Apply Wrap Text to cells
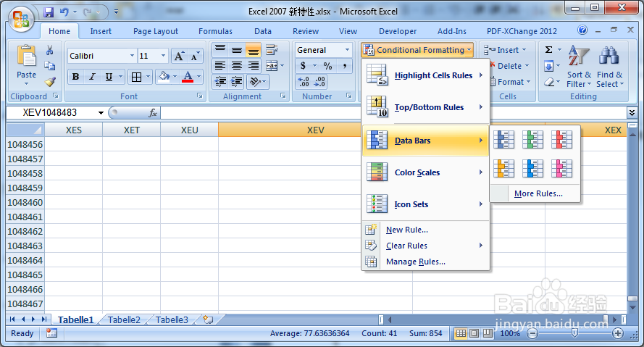This screenshot has width=644, height=347. click(272, 50)
